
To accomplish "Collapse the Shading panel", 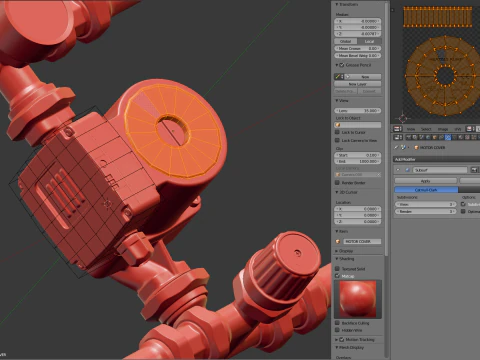I will [x=337, y=259].
